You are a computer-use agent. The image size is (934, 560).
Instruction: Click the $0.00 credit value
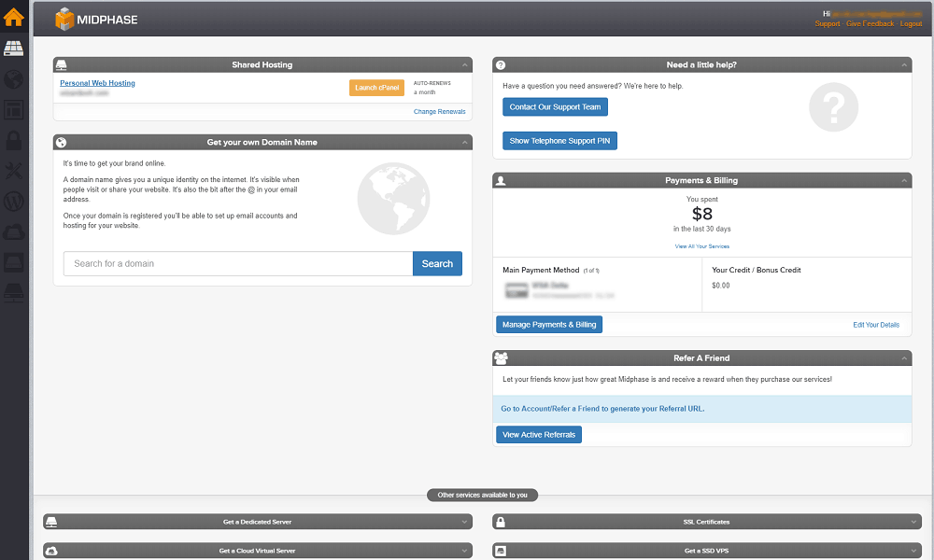pyautogui.click(x=721, y=286)
